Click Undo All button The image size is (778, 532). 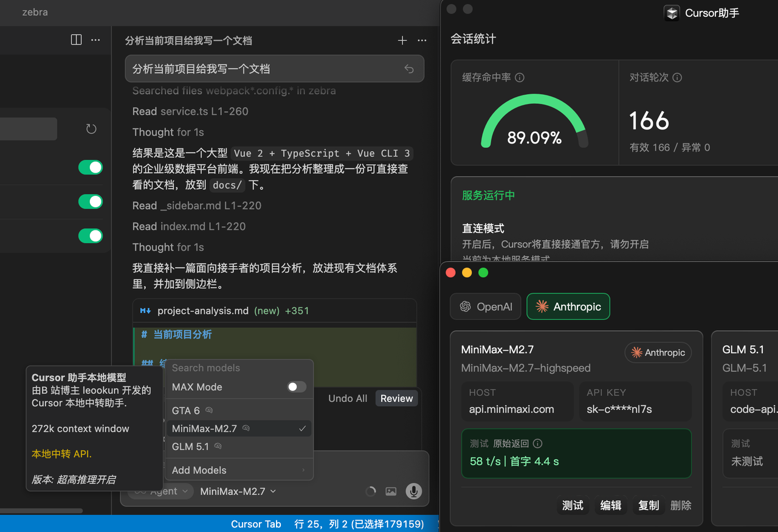tap(348, 398)
